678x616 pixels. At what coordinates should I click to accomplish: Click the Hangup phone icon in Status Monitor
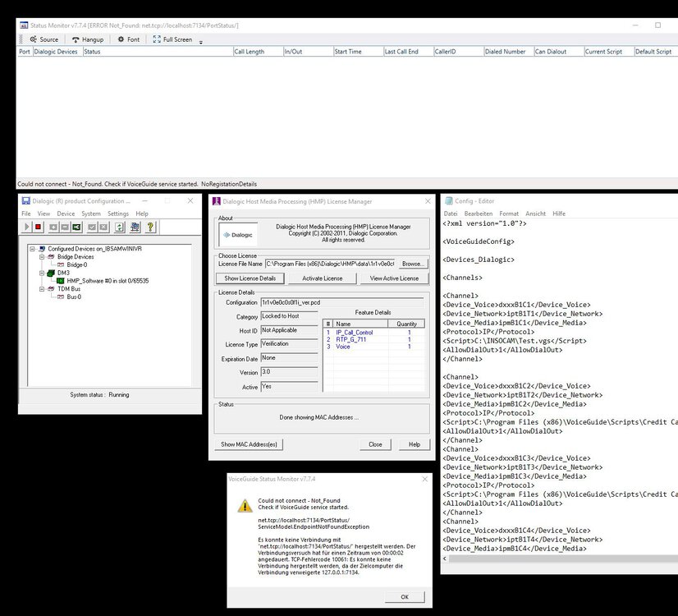[x=76, y=39]
